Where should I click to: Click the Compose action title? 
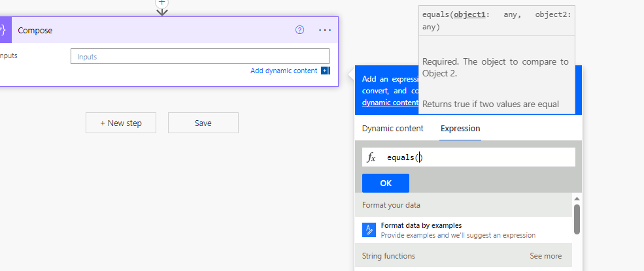tap(35, 30)
